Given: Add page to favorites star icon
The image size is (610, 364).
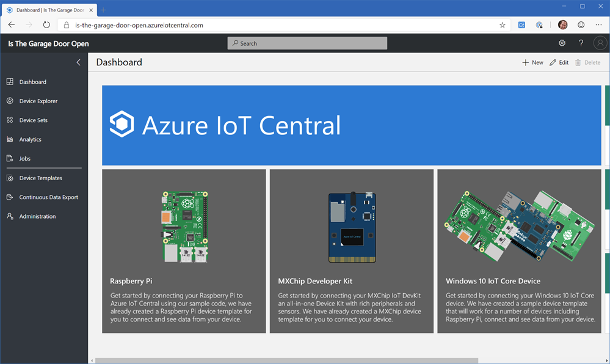Looking at the screenshot, I should coord(503,25).
